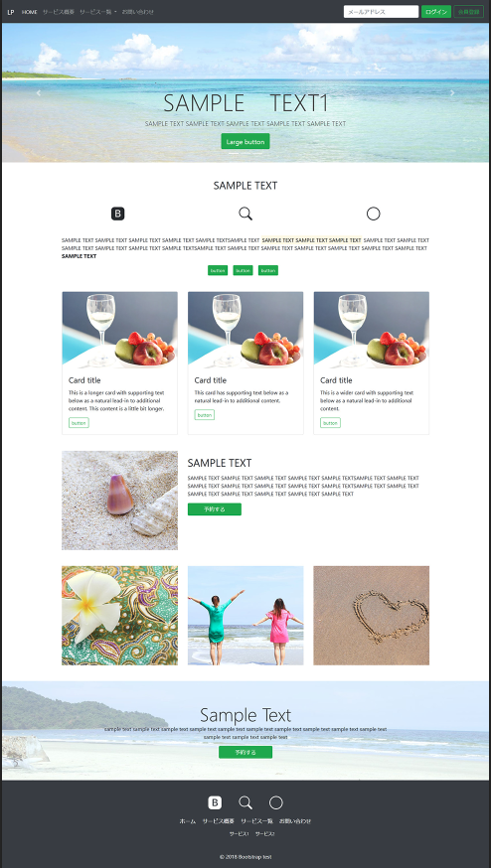Click the green ログイン button
491x868 pixels.
point(436,12)
